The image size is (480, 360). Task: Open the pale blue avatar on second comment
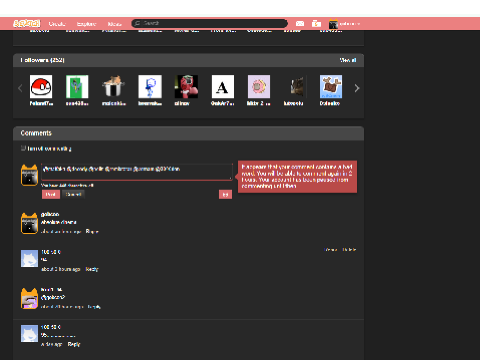(29, 259)
